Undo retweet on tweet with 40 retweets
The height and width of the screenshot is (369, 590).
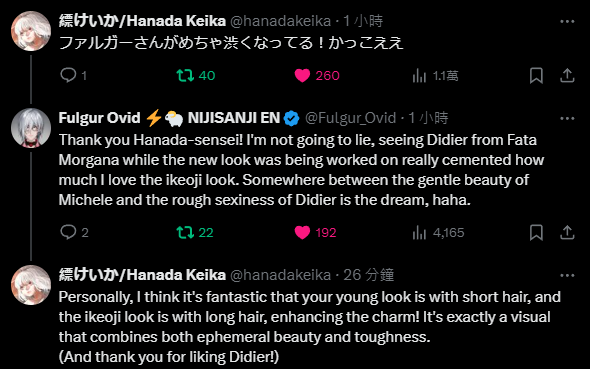point(185,76)
